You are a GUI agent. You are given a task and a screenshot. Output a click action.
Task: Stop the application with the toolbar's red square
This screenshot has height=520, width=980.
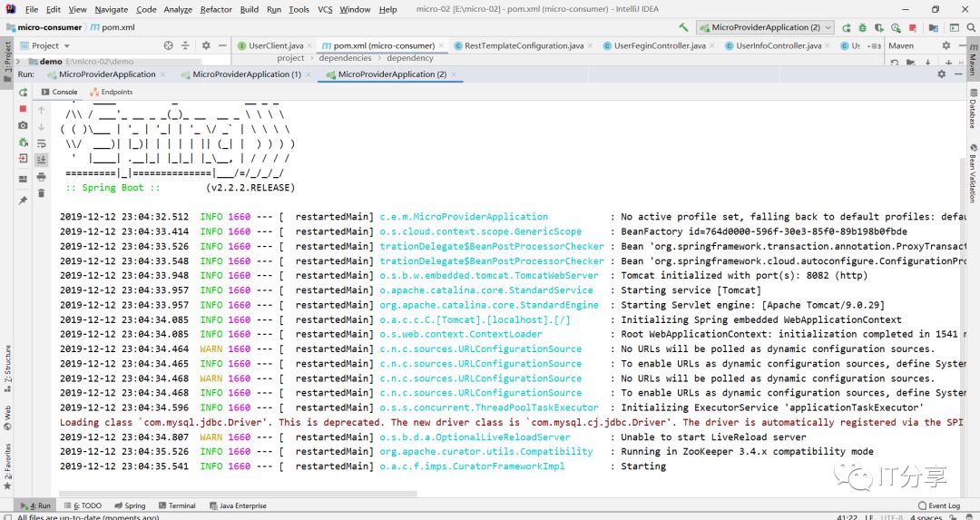coord(913,27)
